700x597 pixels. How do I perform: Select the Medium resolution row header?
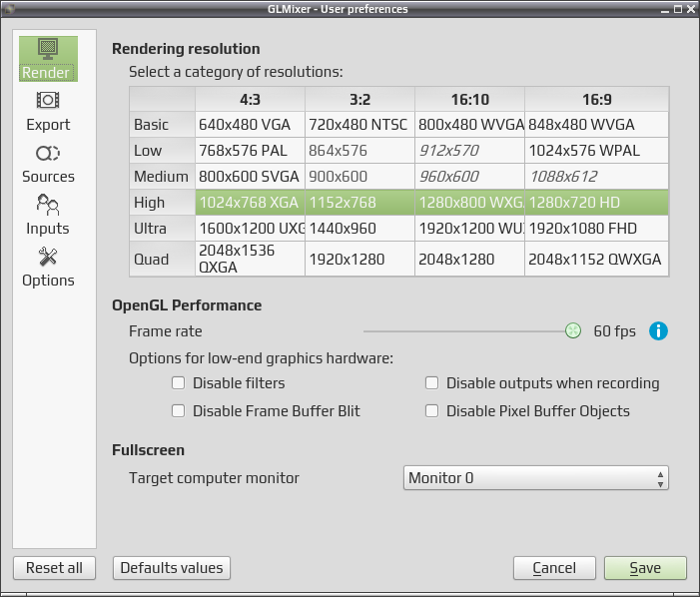(x=162, y=177)
